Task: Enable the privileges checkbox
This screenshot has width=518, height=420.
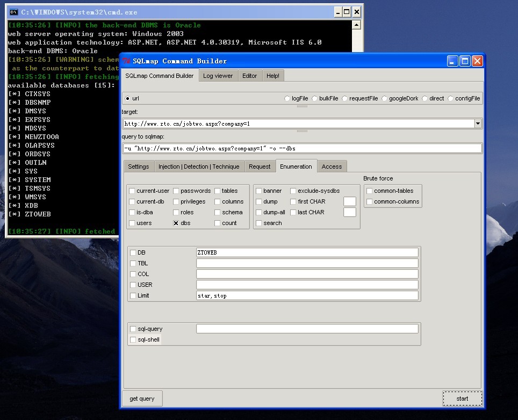Action: tap(176, 202)
